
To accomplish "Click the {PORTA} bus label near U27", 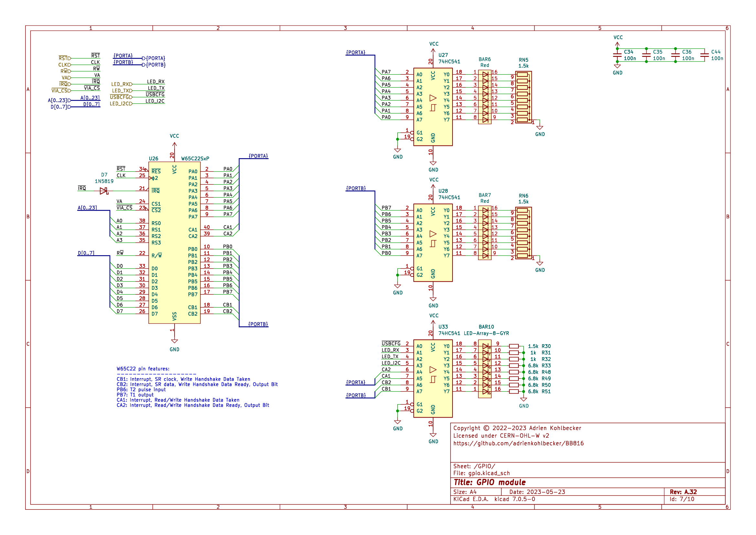I will click(356, 53).
